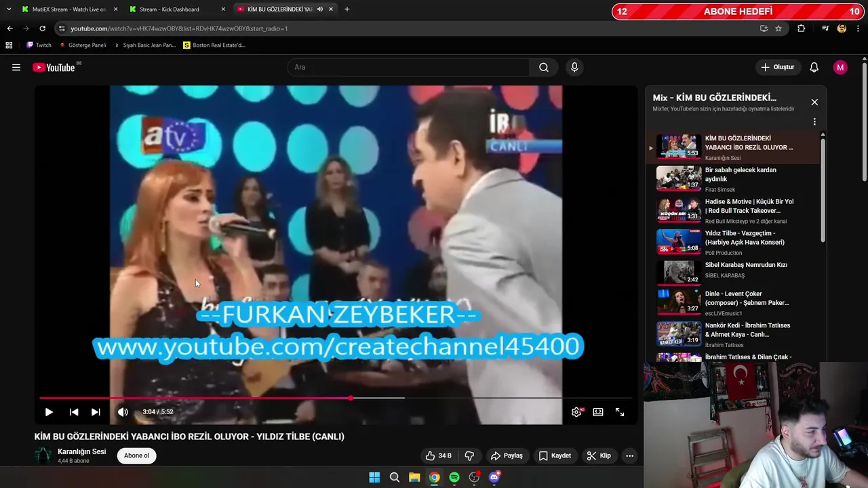Start voice search with the microphone

pyautogui.click(x=574, y=67)
